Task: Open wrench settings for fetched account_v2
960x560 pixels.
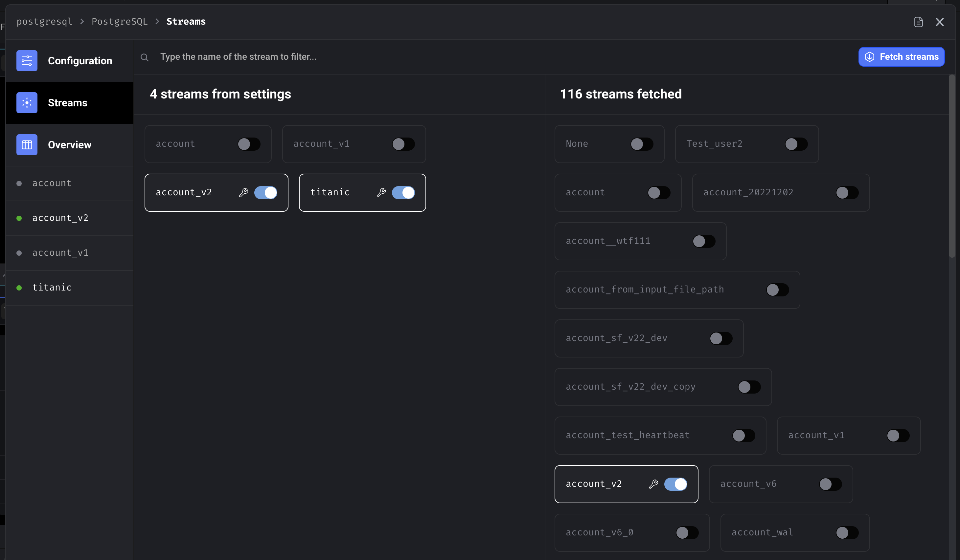Action: (x=653, y=484)
